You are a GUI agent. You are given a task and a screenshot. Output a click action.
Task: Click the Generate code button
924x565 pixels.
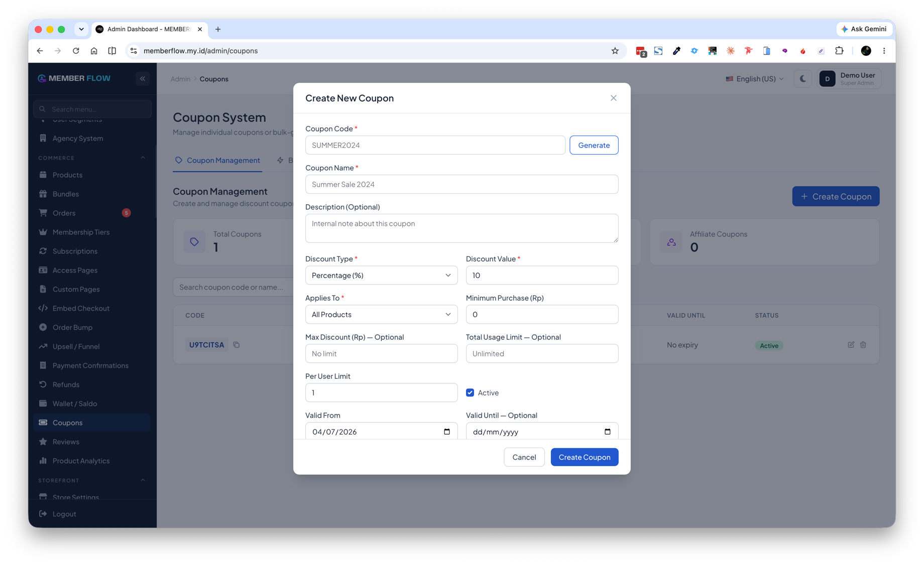pyautogui.click(x=594, y=145)
